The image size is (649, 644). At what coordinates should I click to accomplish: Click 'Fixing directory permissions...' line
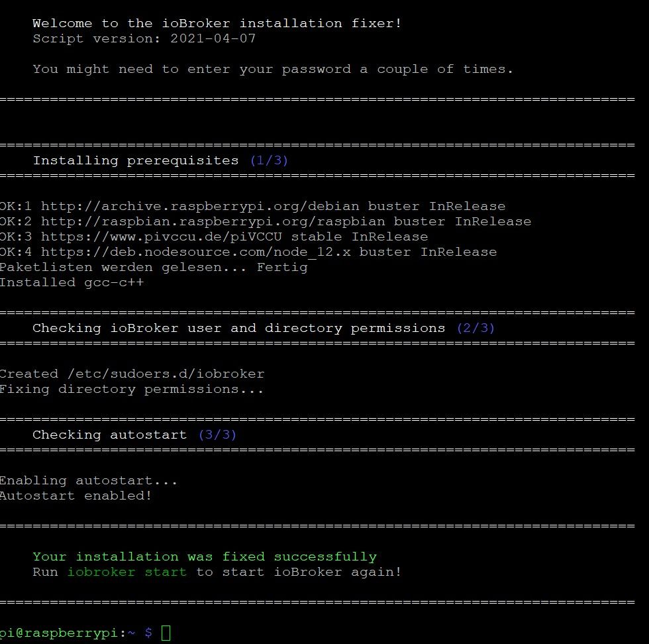(x=132, y=390)
